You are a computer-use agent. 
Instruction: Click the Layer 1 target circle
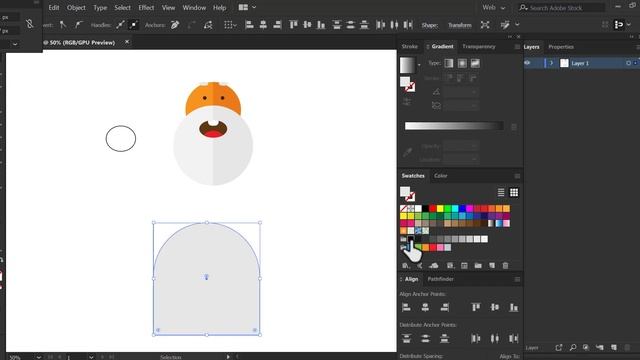[628, 63]
